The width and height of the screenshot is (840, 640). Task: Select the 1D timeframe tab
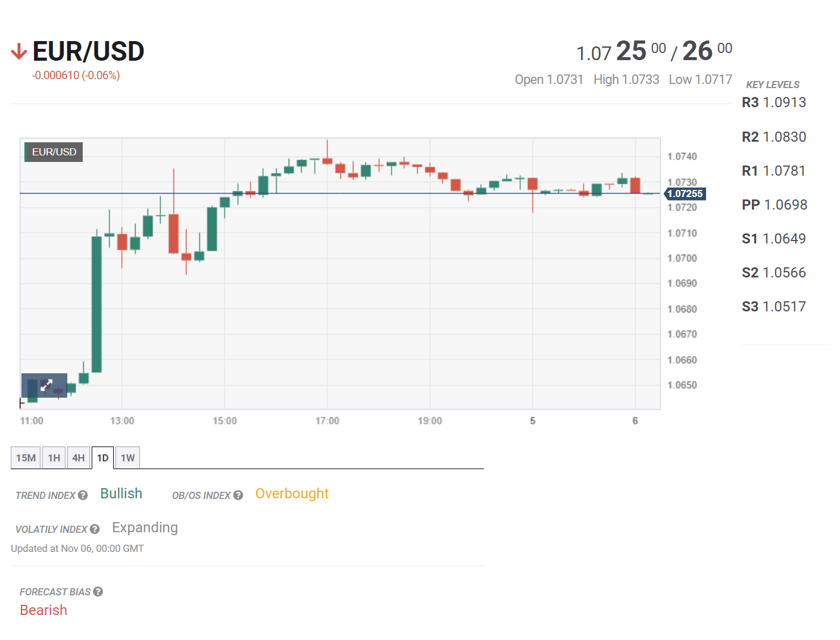pos(103,458)
